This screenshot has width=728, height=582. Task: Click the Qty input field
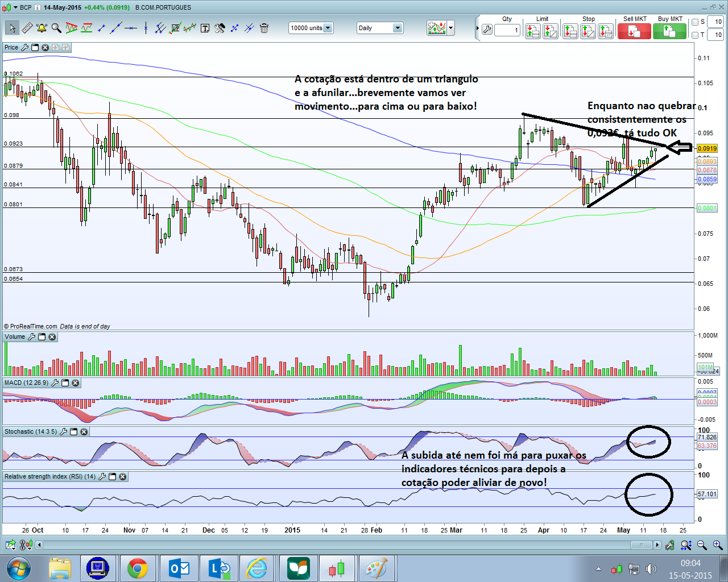click(x=507, y=30)
